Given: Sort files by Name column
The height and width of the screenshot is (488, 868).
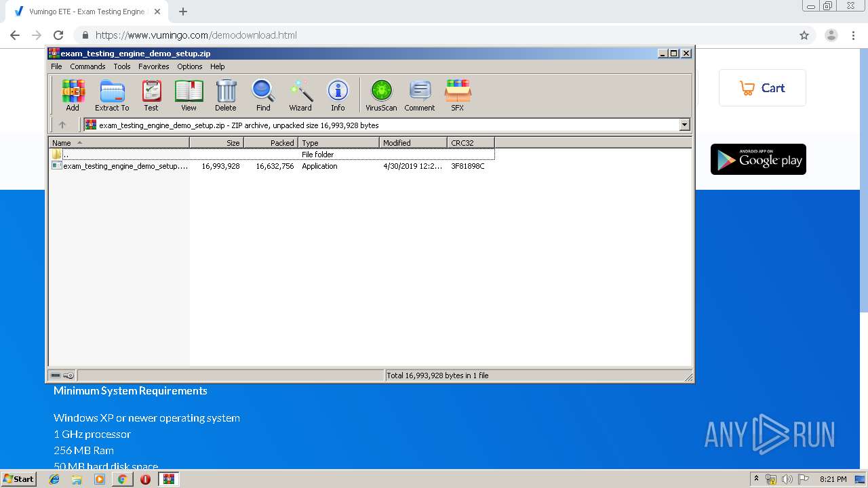Looking at the screenshot, I should 119,143.
